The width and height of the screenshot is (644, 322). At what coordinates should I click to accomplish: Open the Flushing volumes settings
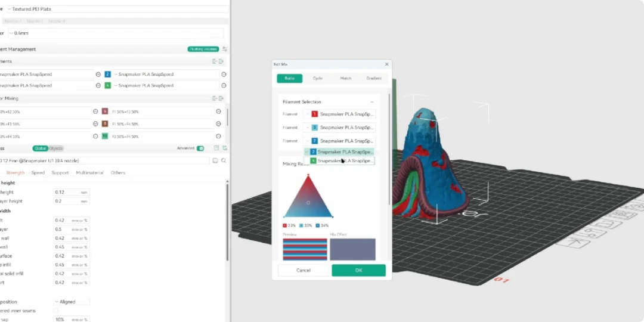(x=203, y=49)
